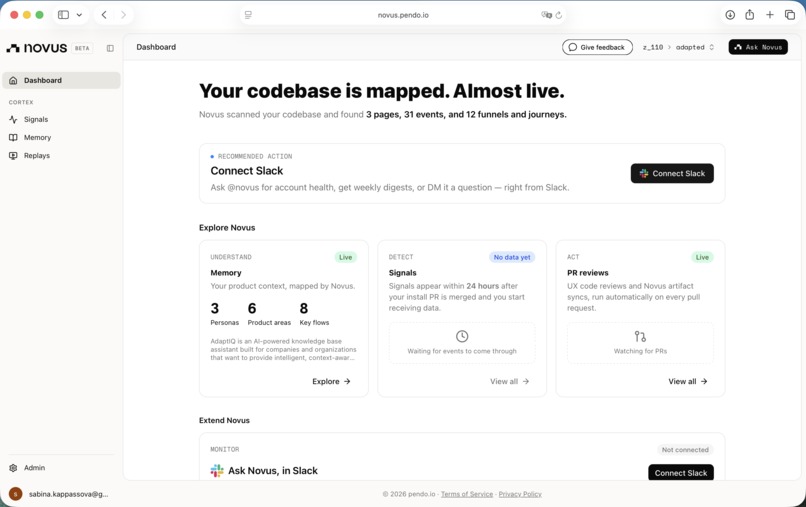Click the 3 Personas stat
The image size is (806, 507).
click(x=224, y=314)
